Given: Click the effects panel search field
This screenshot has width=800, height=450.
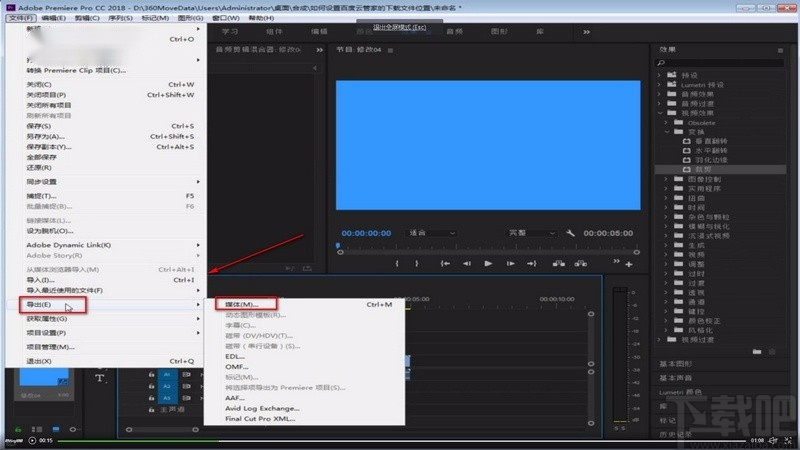Looking at the screenshot, I should point(720,62).
